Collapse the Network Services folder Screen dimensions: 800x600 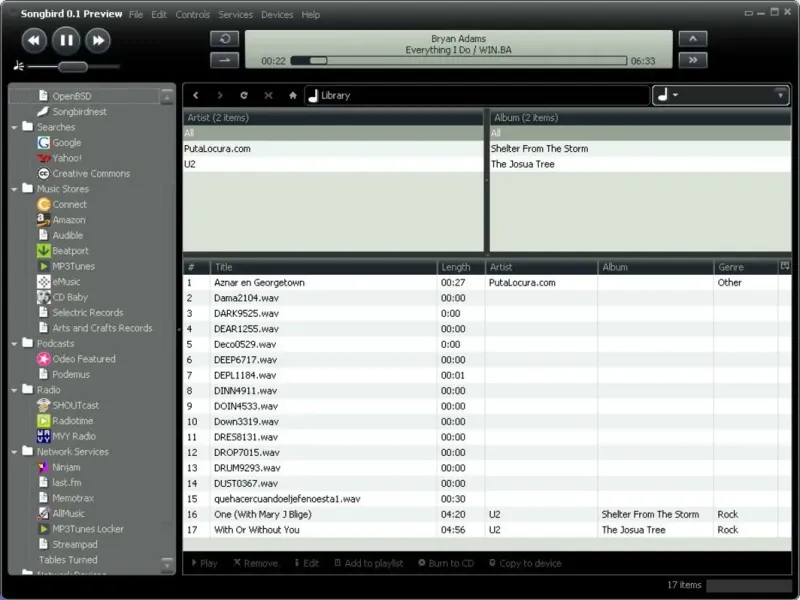click(x=14, y=452)
